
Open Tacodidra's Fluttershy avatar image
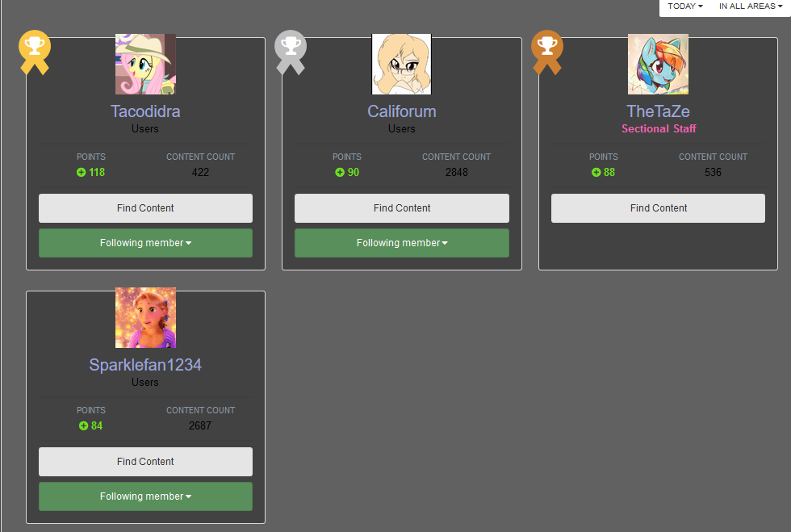pyautogui.click(x=145, y=64)
